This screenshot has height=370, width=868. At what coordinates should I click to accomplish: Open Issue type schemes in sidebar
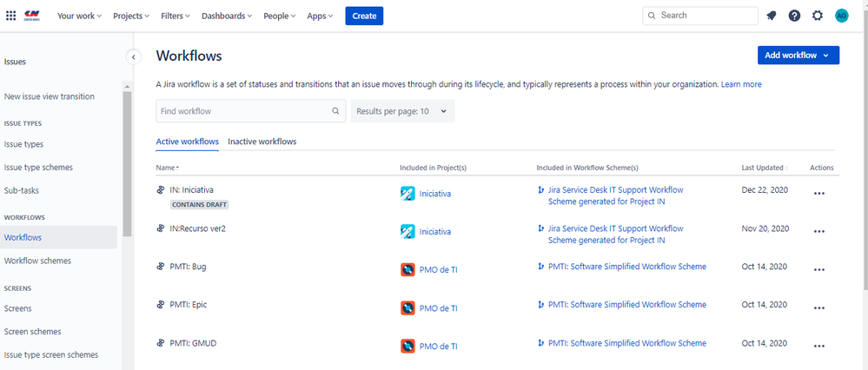click(x=38, y=167)
